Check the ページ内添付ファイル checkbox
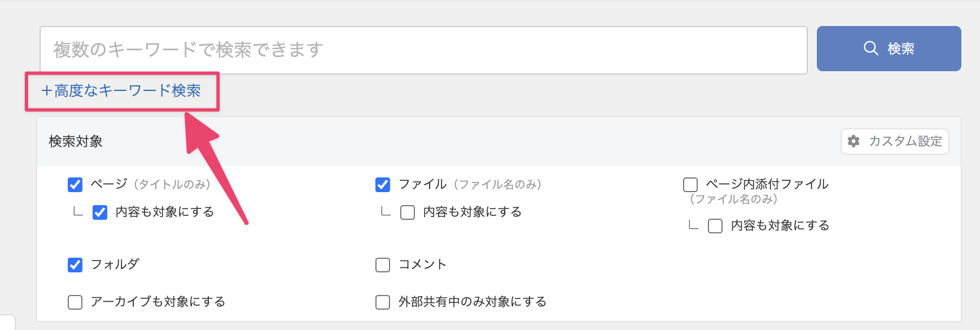980x330 pixels. (x=690, y=185)
